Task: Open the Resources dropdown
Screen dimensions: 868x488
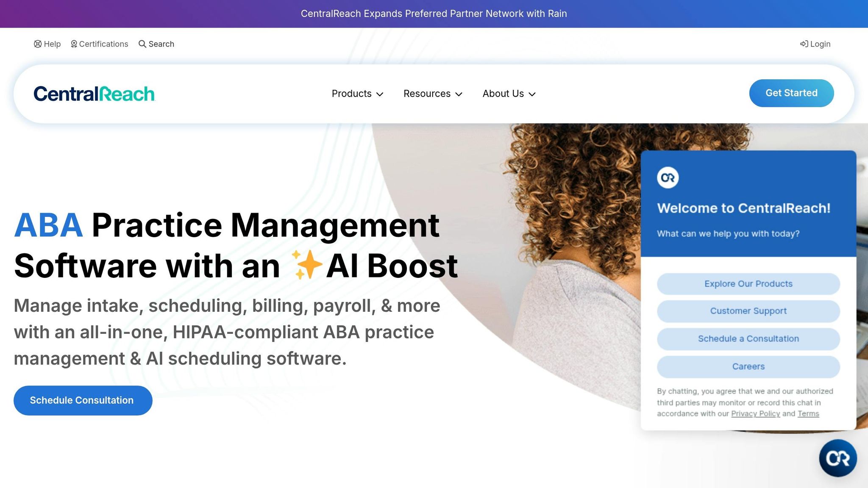Action: point(459,94)
